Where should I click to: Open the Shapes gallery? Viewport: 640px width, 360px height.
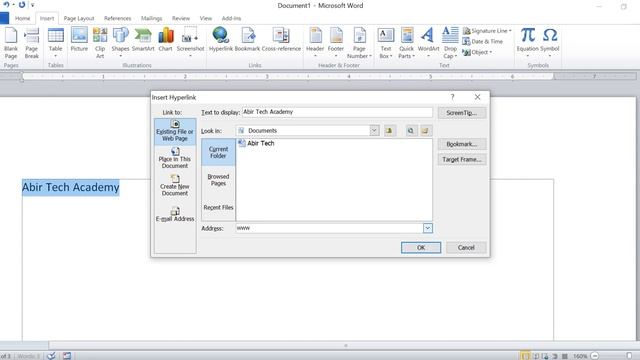[x=120, y=42]
